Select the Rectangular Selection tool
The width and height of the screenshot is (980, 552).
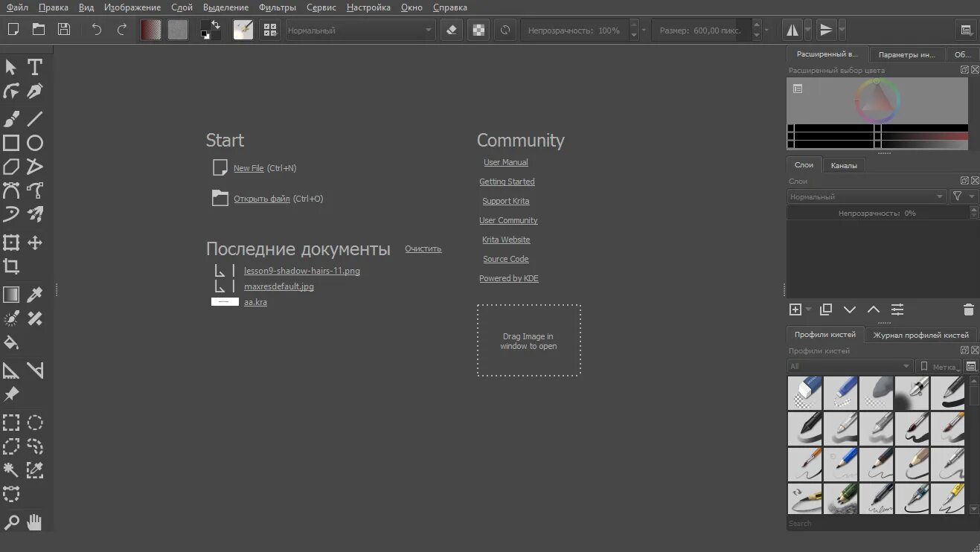(11, 423)
